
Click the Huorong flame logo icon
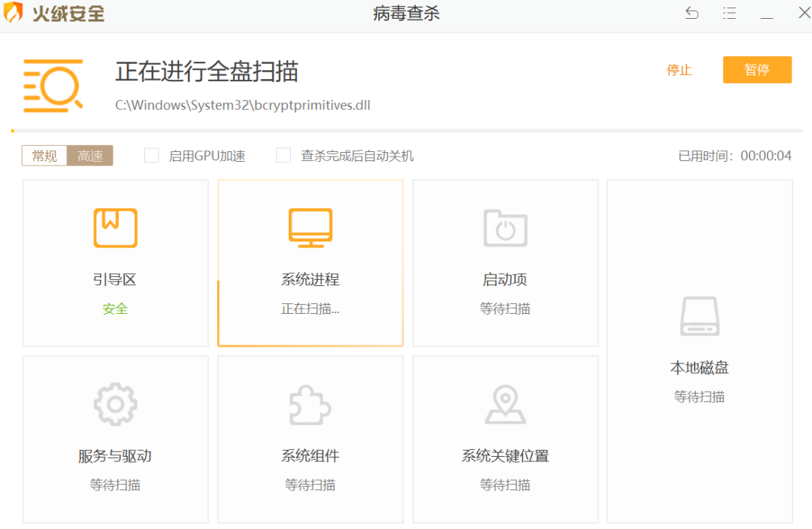click(14, 14)
